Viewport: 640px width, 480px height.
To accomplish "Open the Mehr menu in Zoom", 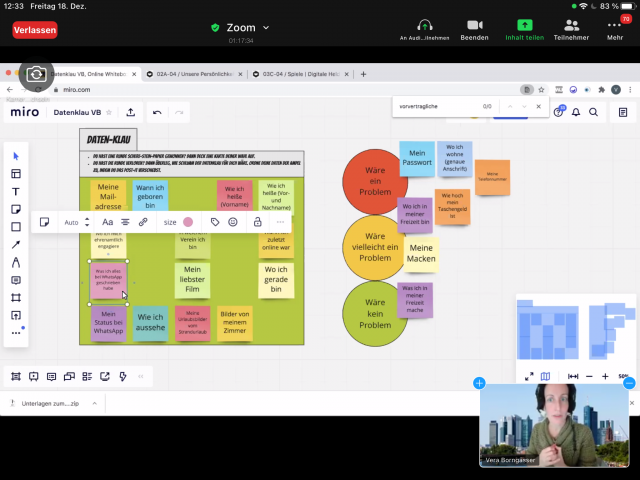I will tap(615, 30).
